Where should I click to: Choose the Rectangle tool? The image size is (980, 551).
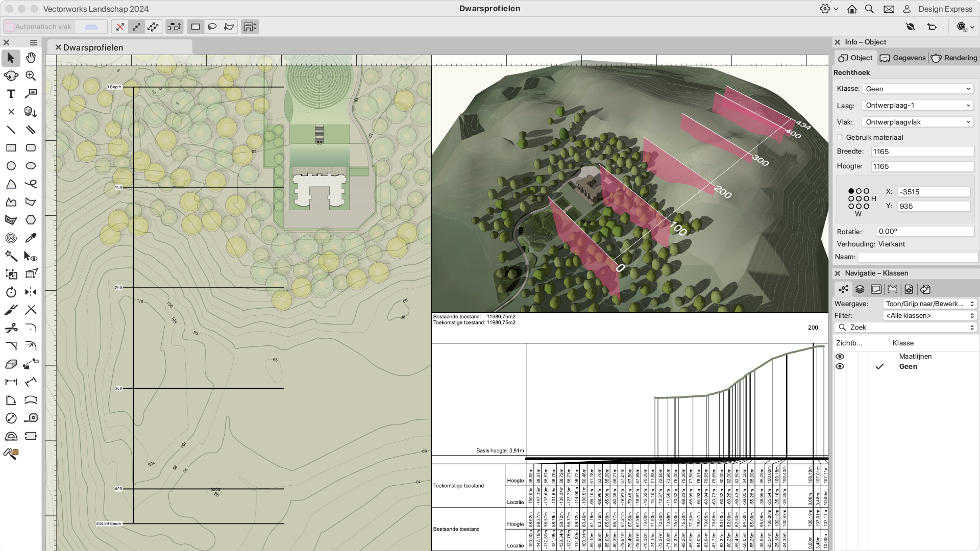coord(10,147)
